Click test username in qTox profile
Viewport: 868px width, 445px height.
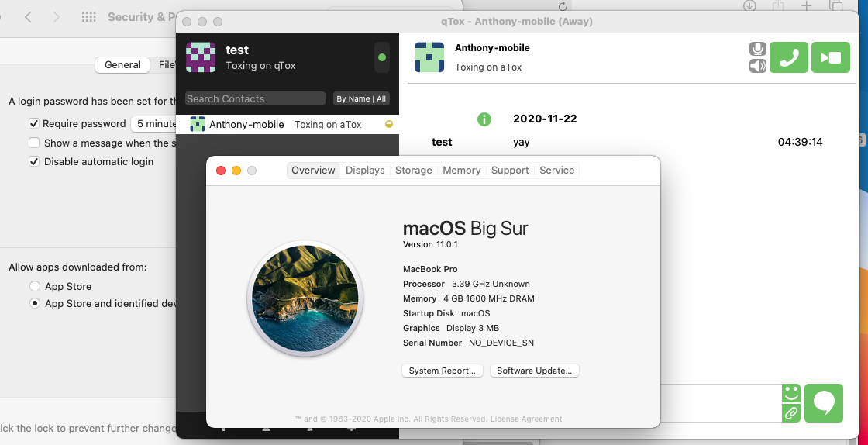(x=237, y=50)
